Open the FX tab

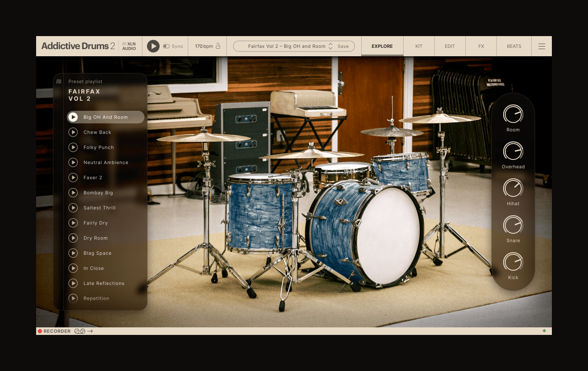[481, 46]
